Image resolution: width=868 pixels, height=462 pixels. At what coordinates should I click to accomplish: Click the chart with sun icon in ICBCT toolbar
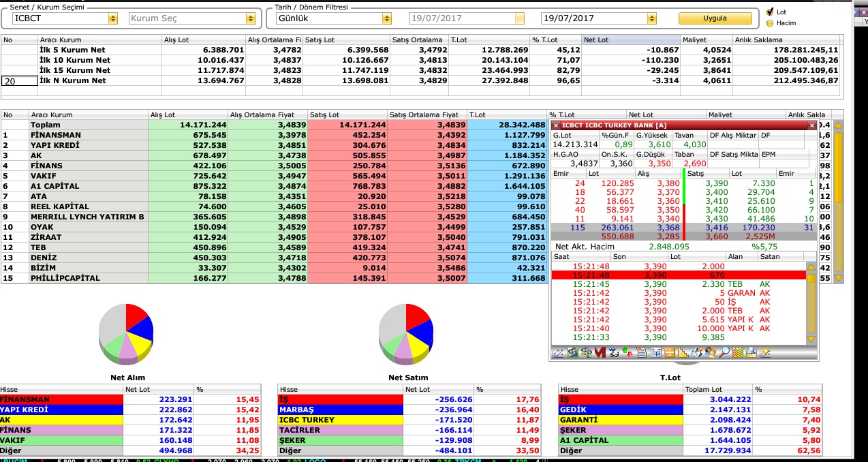[765, 352]
